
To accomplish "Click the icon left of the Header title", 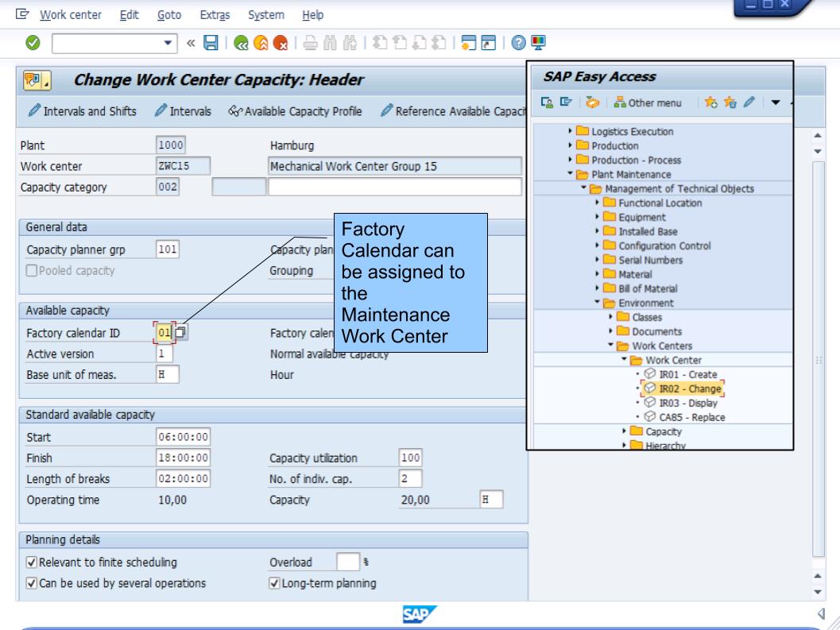I will (x=37, y=80).
